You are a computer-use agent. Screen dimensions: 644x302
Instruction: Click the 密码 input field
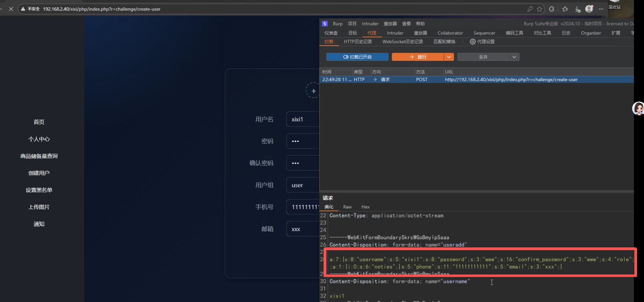(x=303, y=141)
